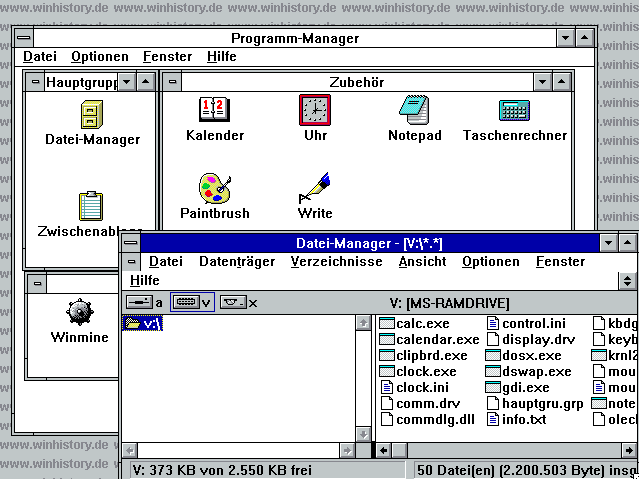Select network drive x icon
Image resolution: width=639 pixels, height=479 pixels.
(x=233, y=302)
